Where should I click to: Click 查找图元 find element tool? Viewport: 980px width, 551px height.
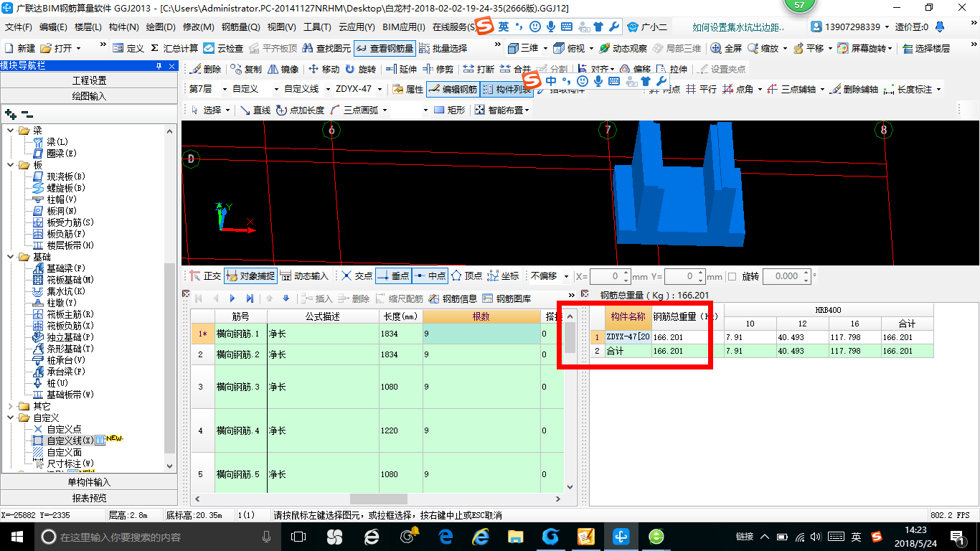click(327, 48)
